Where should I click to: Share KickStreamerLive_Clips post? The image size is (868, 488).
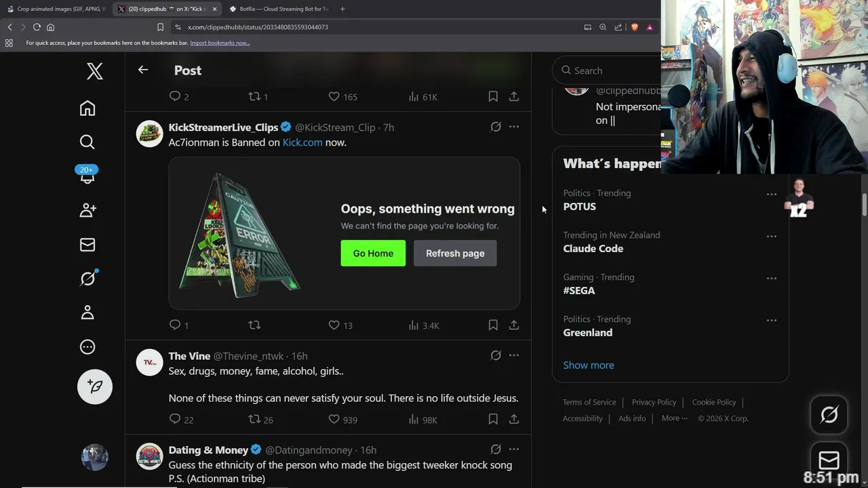[514, 325]
